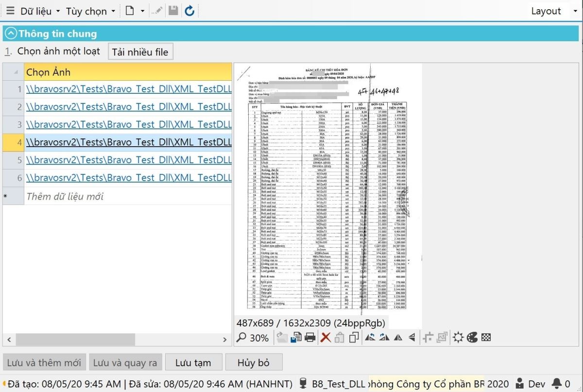This screenshot has width=583, height=392.
Task: Click the Tải nhiều file button
Action: [x=140, y=52]
